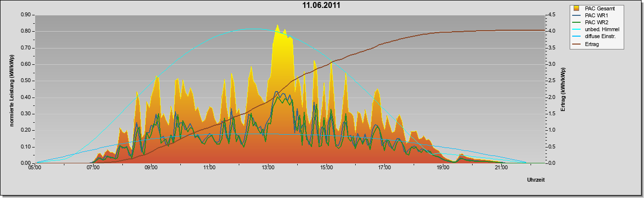Click the 13:00 time axis label
This screenshot has height=198, width=644.
pyautogui.click(x=268, y=168)
